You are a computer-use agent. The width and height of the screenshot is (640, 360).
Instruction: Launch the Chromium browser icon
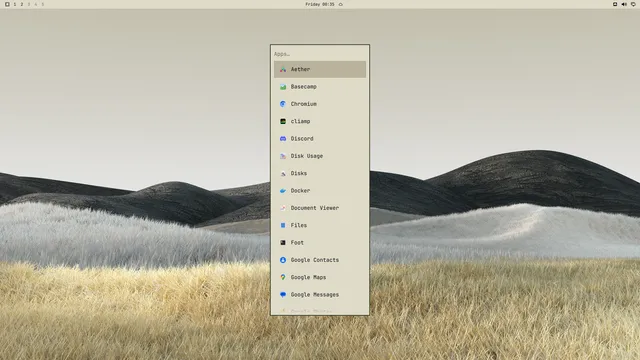(x=283, y=104)
